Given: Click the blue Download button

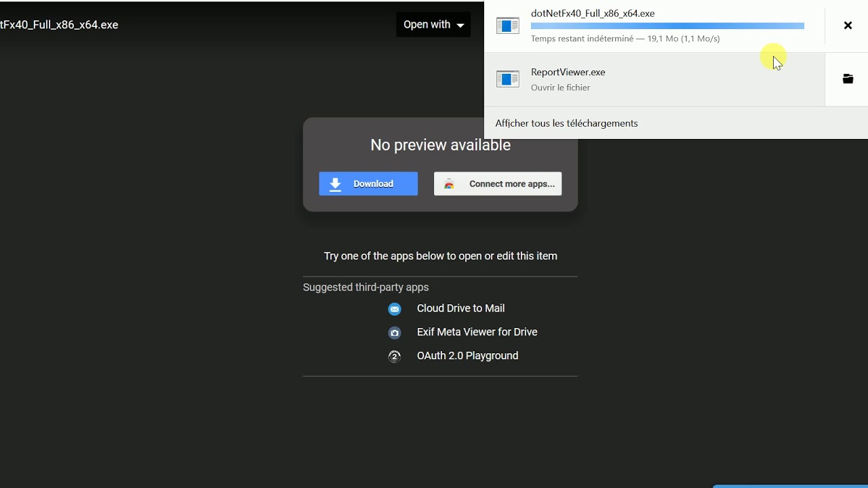Looking at the screenshot, I should point(368,184).
